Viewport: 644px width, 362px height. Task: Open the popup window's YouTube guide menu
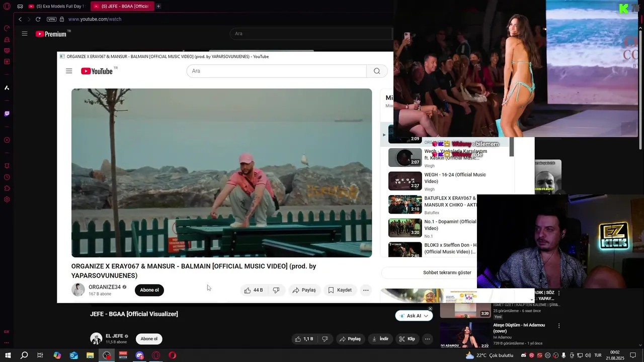[x=69, y=71]
